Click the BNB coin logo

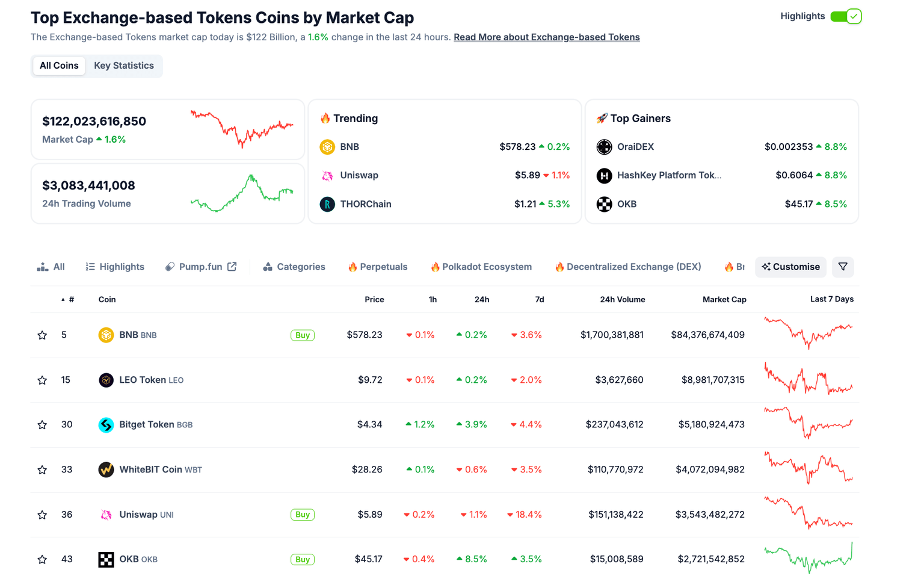click(x=106, y=335)
